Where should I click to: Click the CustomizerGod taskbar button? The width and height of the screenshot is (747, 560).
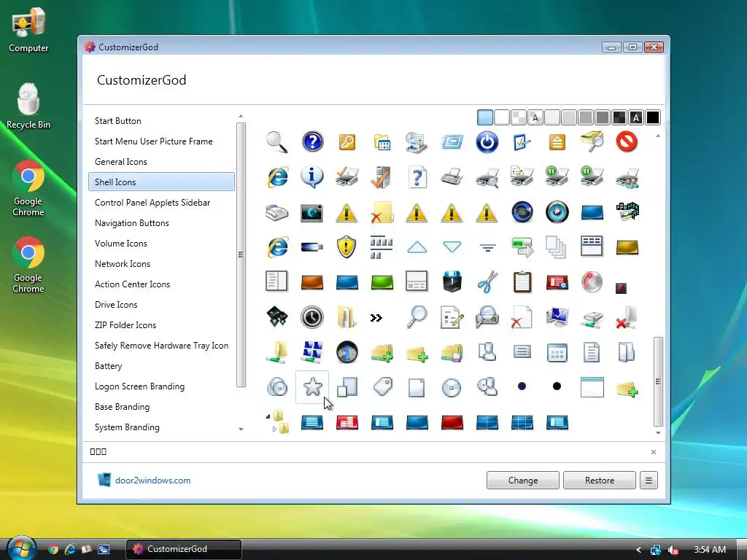point(184,549)
